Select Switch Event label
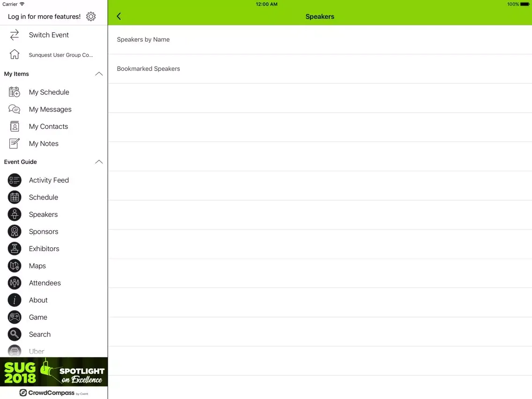 [x=49, y=35]
